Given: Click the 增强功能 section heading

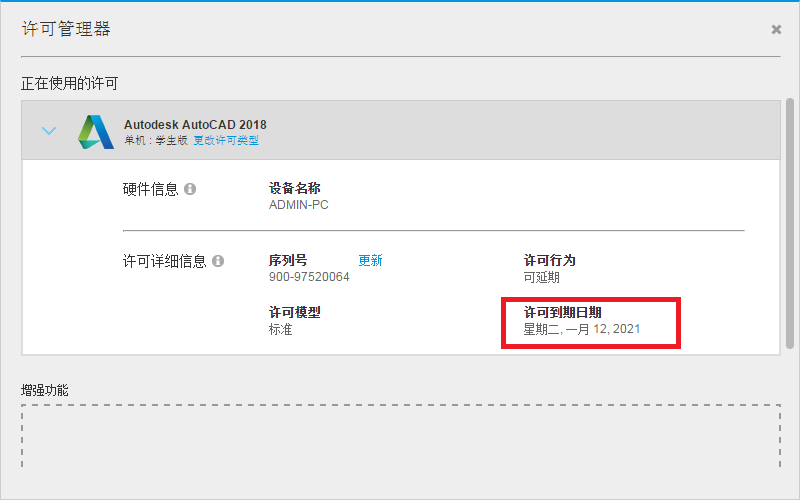Looking at the screenshot, I should [45, 391].
